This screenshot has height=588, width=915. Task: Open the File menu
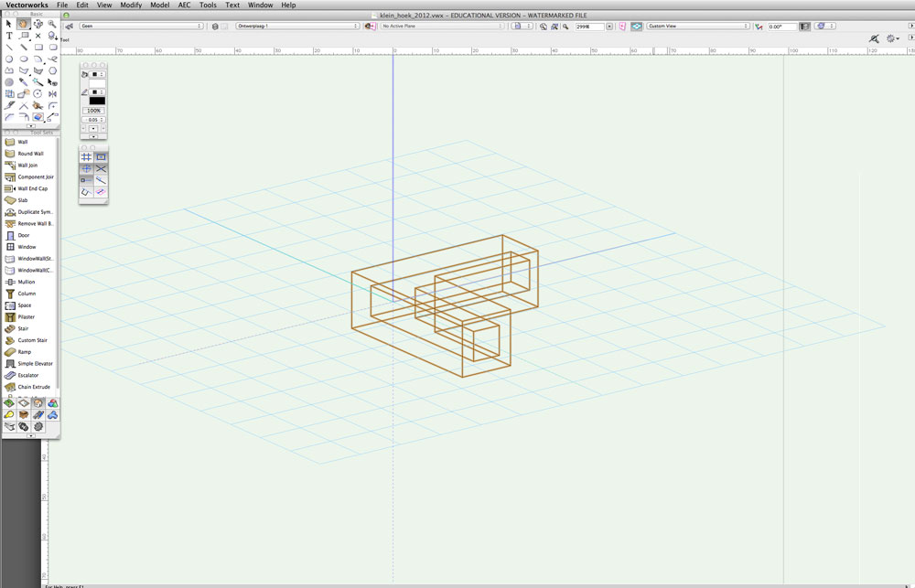pos(62,5)
